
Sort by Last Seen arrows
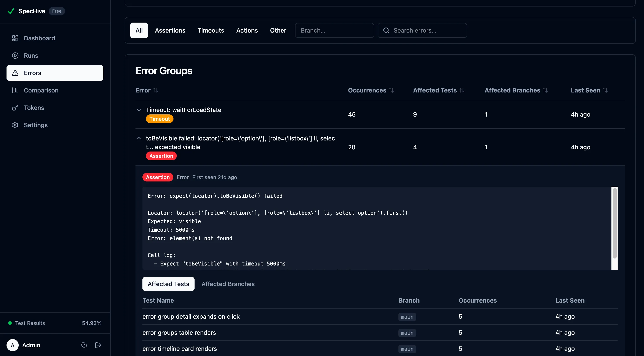click(x=605, y=91)
